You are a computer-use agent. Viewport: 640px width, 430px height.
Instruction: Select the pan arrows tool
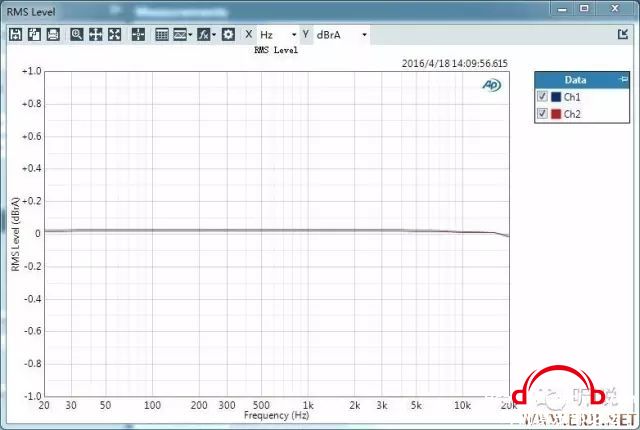click(96, 35)
